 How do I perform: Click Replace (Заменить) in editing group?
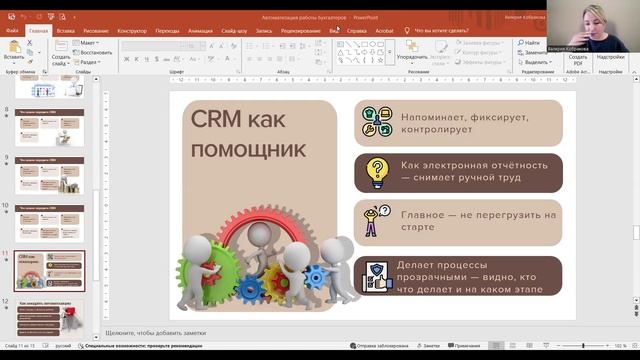pos(532,53)
